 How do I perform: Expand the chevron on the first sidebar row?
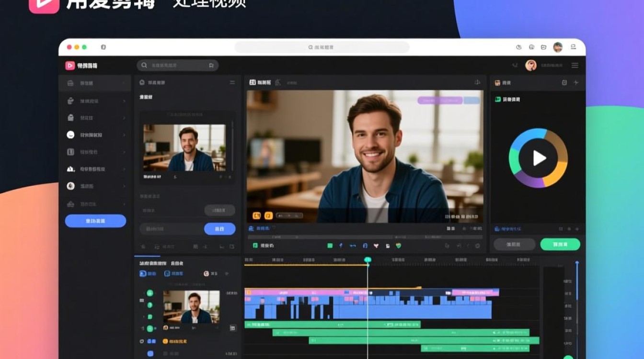[124, 83]
